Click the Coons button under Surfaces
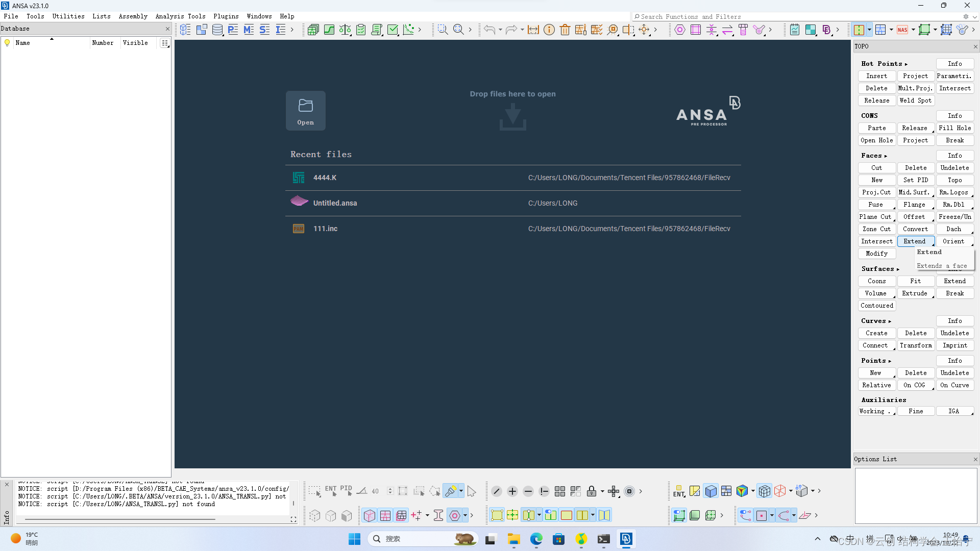This screenshot has width=980, height=551. pyautogui.click(x=876, y=281)
